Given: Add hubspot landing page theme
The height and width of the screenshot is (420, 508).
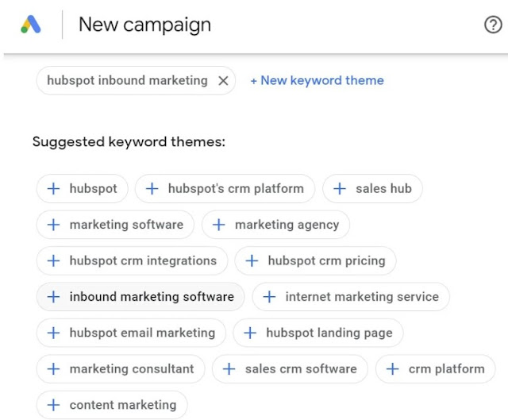Looking at the screenshot, I should click(318, 333).
